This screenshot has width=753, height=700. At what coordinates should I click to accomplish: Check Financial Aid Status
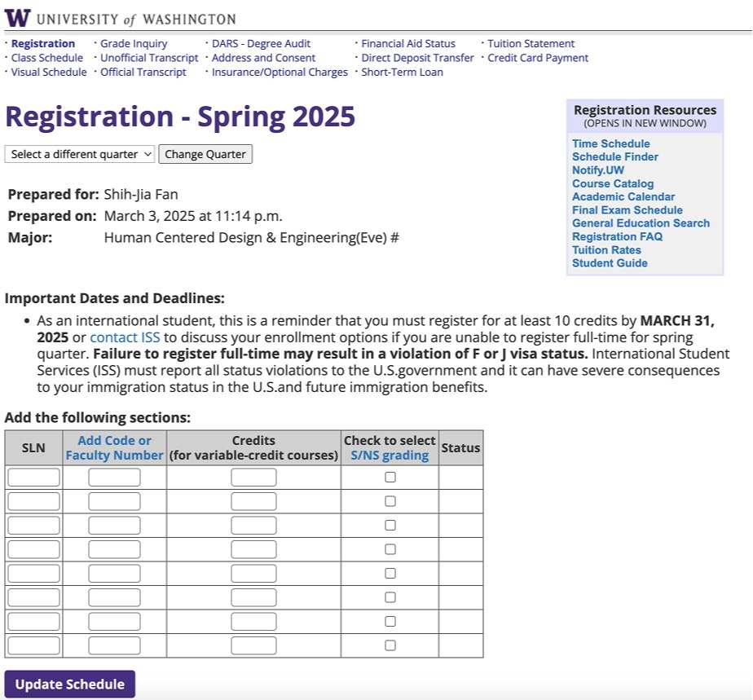coord(408,44)
